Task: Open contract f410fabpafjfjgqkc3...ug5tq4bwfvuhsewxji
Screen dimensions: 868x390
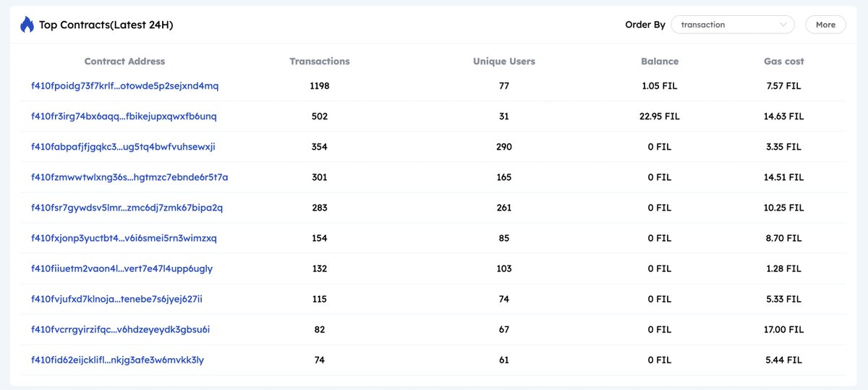Action: [x=123, y=146]
